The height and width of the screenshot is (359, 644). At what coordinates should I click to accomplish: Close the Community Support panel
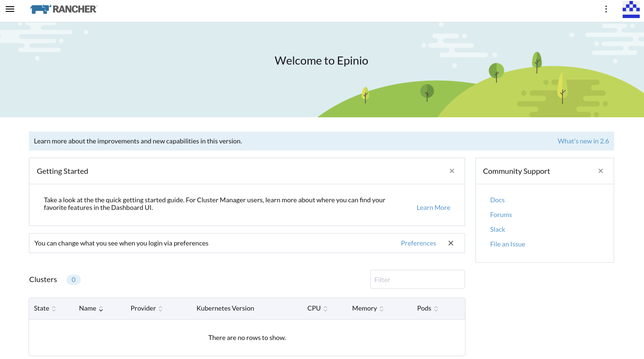click(600, 170)
